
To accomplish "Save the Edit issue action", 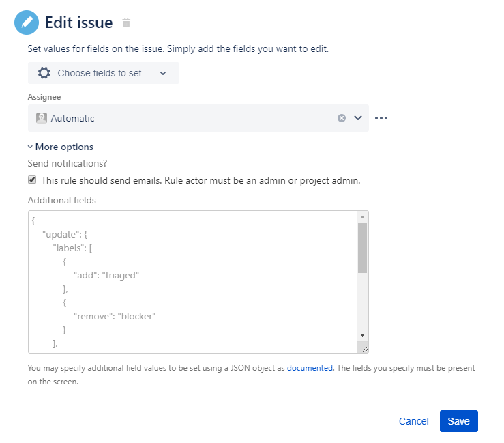I will (x=459, y=421).
